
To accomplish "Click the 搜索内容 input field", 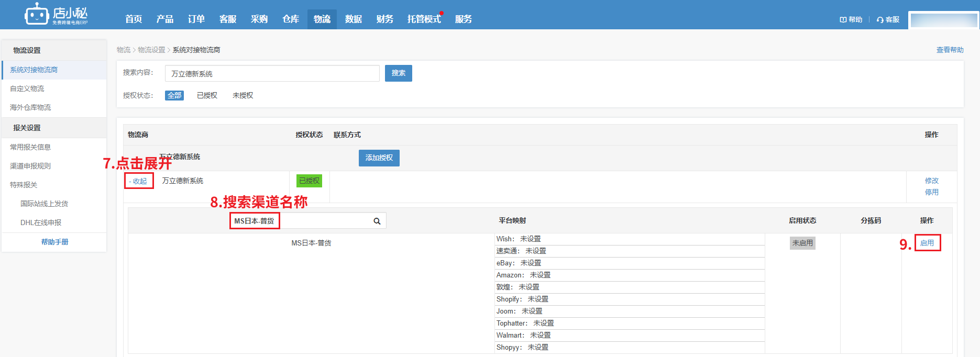I will tap(272, 73).
